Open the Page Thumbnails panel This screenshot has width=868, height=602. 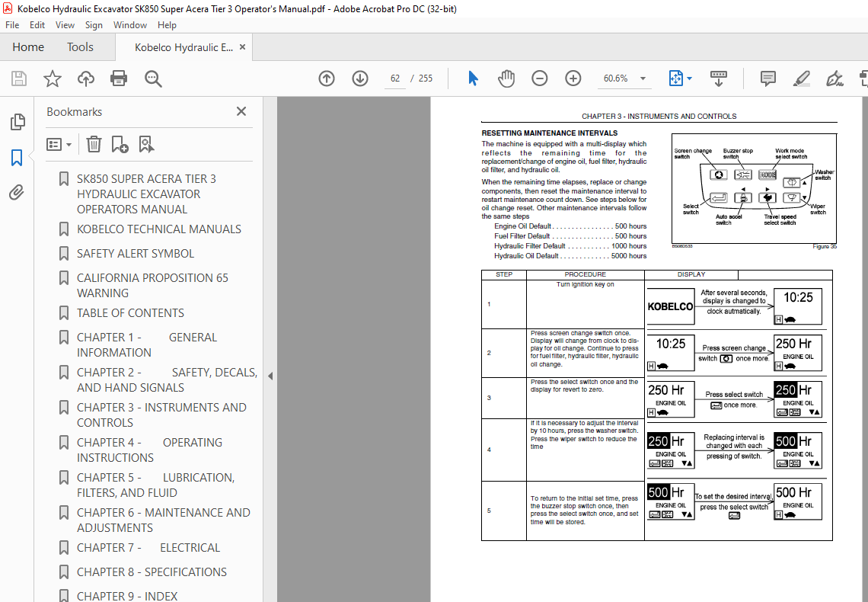[x=18, y=122]
